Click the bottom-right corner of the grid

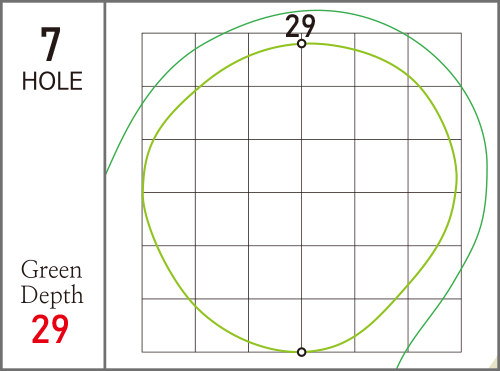point(461,352)
